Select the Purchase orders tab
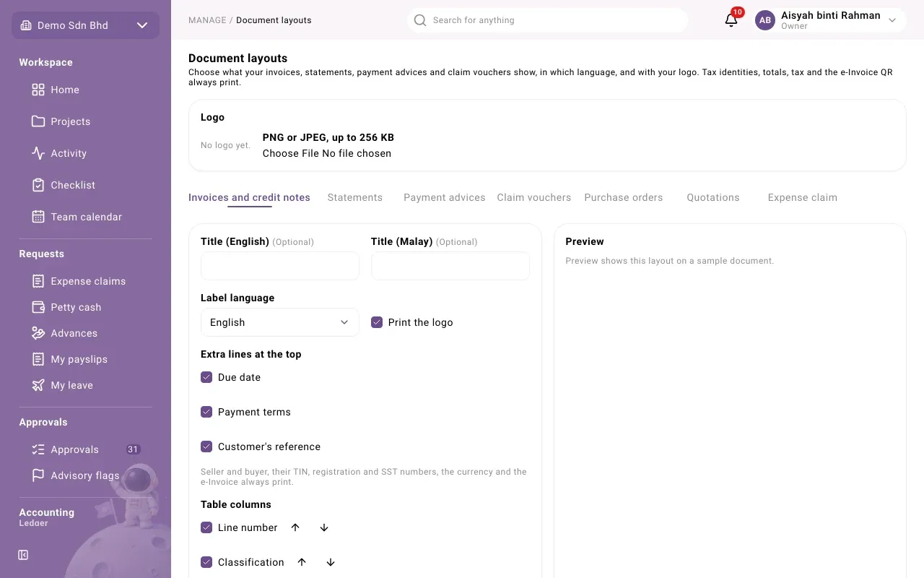Viewport: 924px width, 578px height. [x=624, y=197]
